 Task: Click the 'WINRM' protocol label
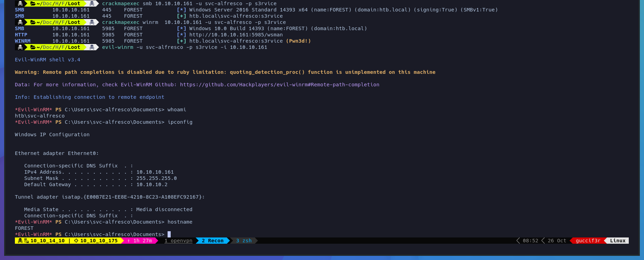click(23, 41)
